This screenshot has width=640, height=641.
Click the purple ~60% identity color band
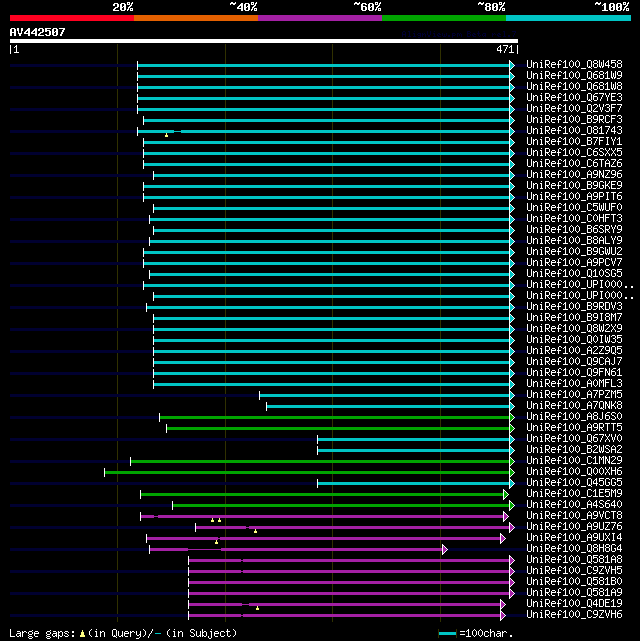tap(320, 18)
